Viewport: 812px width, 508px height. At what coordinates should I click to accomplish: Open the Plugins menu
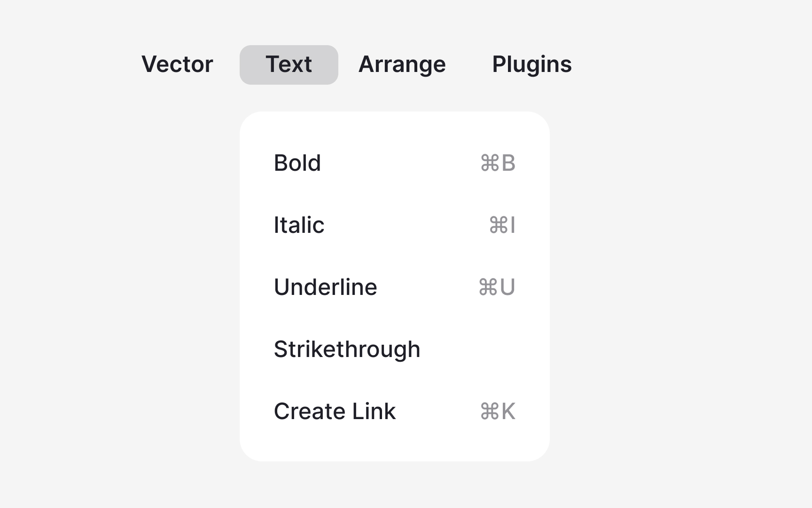point(531,64)
